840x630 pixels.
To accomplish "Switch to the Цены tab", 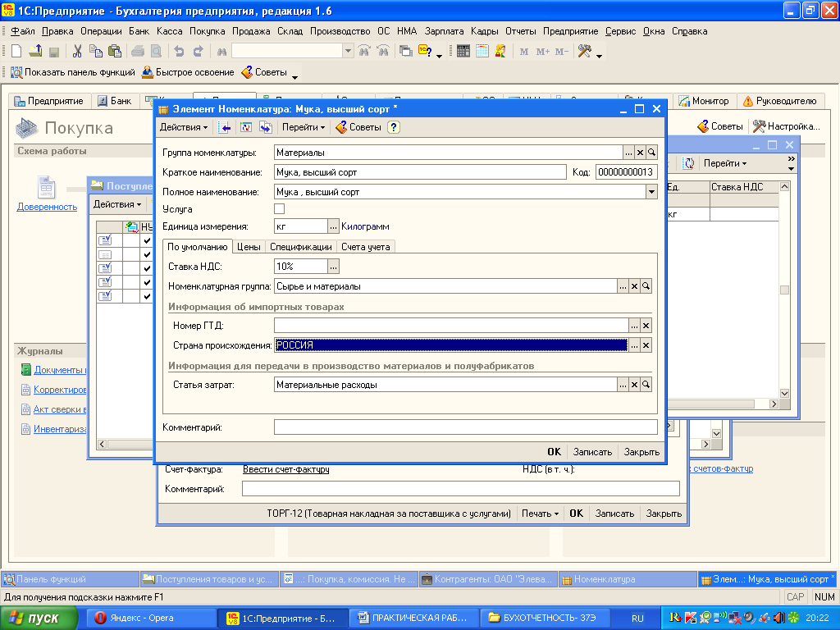I will [249, 247].
